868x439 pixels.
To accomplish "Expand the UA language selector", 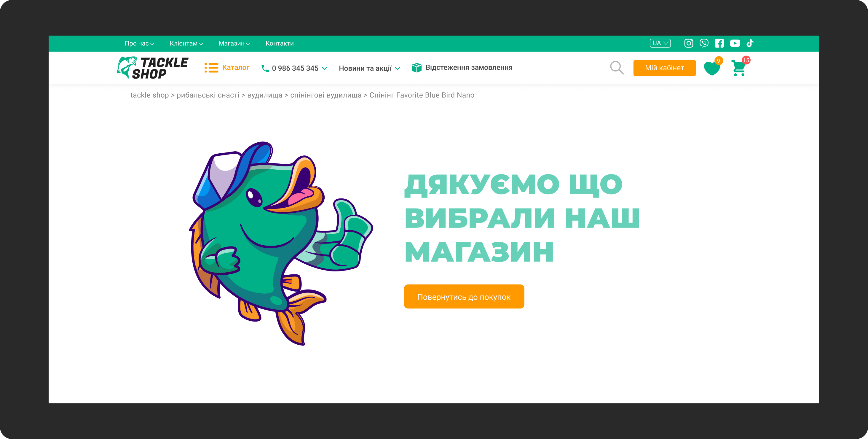I will pos(660,43).
